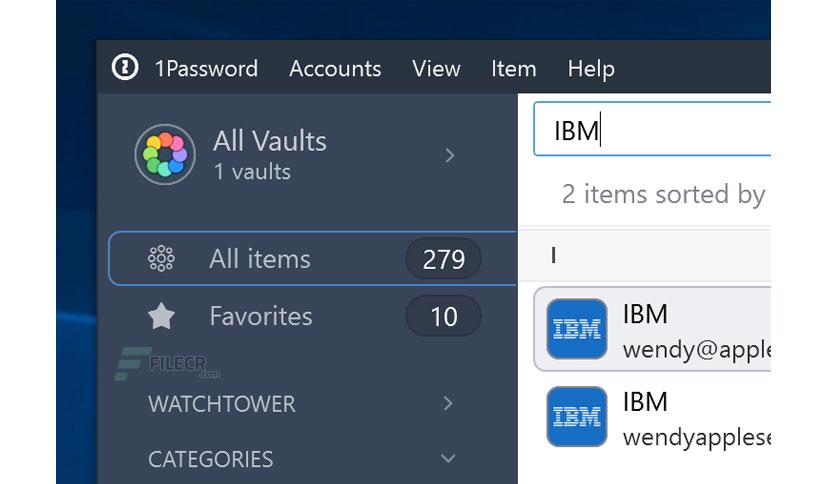The width and height of the screenshot is (836, 484).
Task: Select the IBM item for wendyapplese
Action: click(652, 416)
